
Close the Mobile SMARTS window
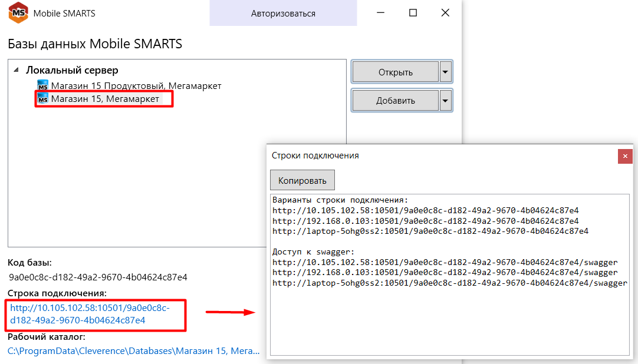pyautogui.click(x=446, y=13)
